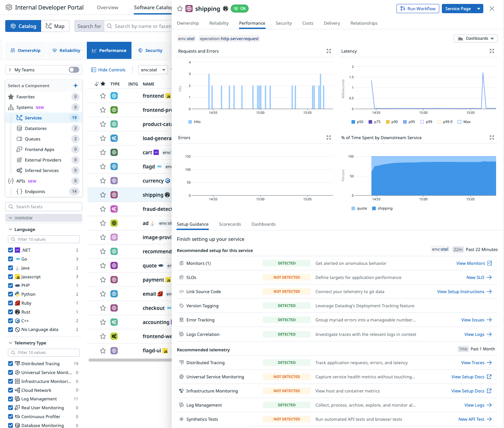504x428 pixels.
Task: Switch to the Reliability tab in shipping panel
Action: [x=219, y=23]
